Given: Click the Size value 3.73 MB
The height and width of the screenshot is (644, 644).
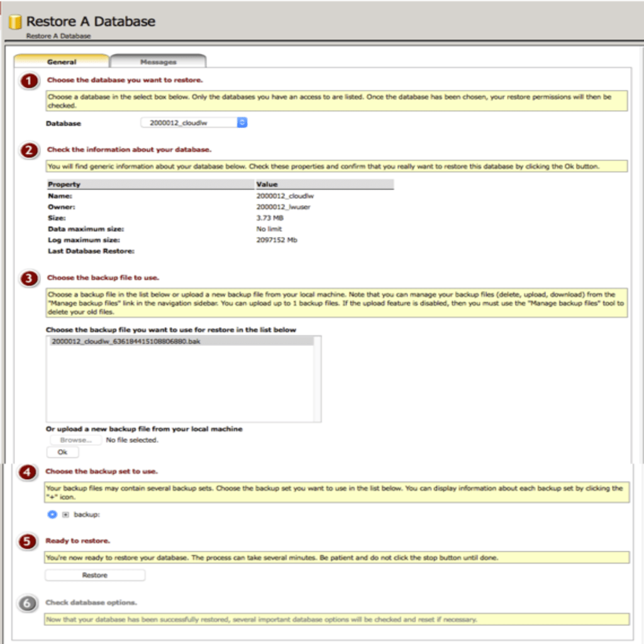Looking at the screenshot, I should coord(270,218).
